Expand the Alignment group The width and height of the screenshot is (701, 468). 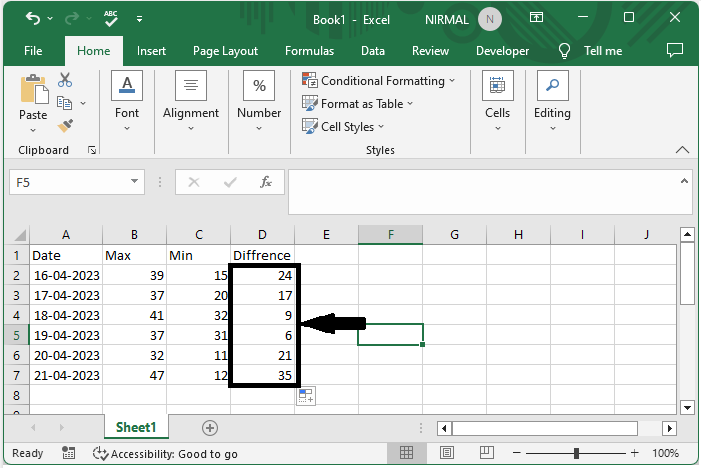[191, 101]
